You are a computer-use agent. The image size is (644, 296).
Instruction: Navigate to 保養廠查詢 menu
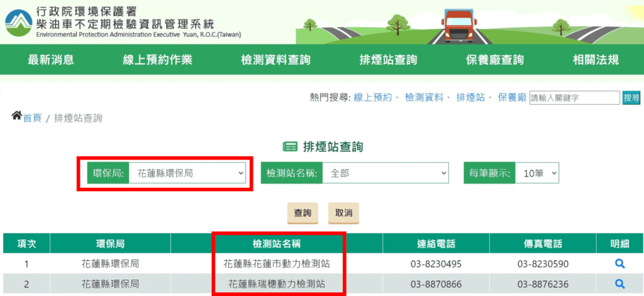click(x=494, y=60)
